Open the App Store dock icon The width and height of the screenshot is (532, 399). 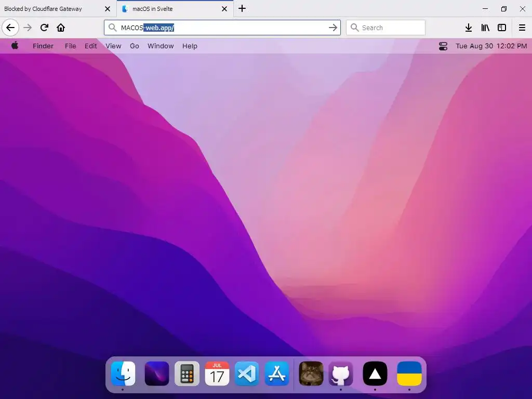[x=277, y=374]
